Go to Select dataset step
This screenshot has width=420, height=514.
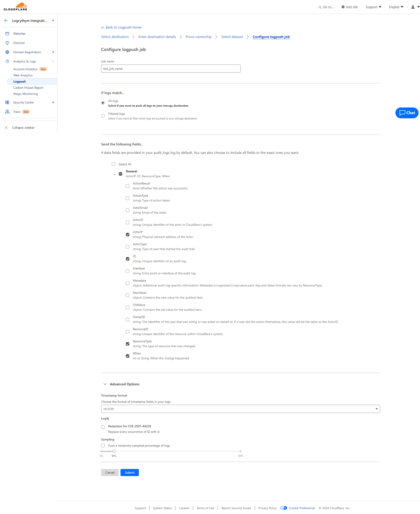coord(232,37)
